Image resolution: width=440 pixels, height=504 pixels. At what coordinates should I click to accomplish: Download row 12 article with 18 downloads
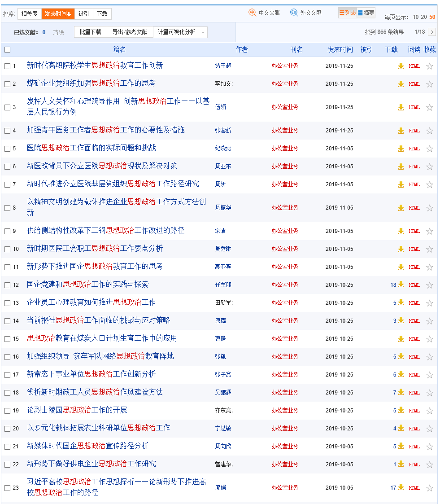401,285
